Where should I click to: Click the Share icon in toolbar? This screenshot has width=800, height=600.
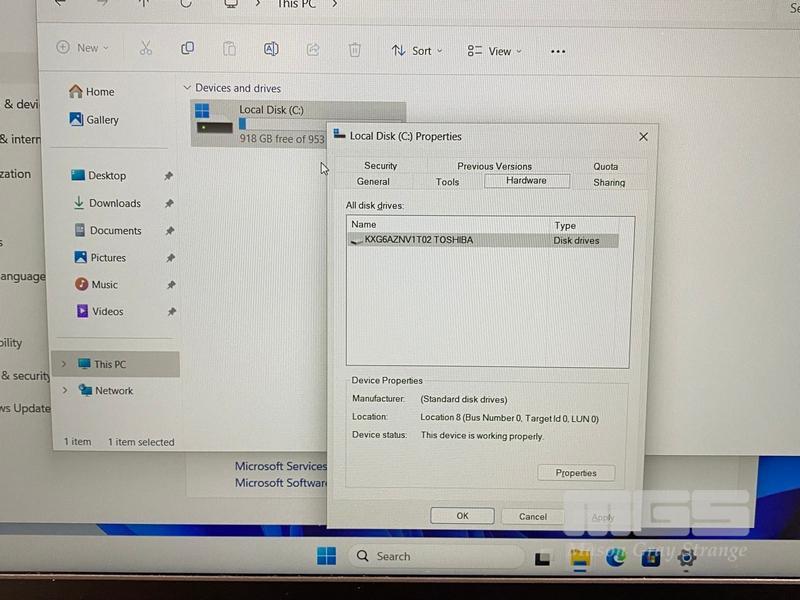[x=313, y=49]
